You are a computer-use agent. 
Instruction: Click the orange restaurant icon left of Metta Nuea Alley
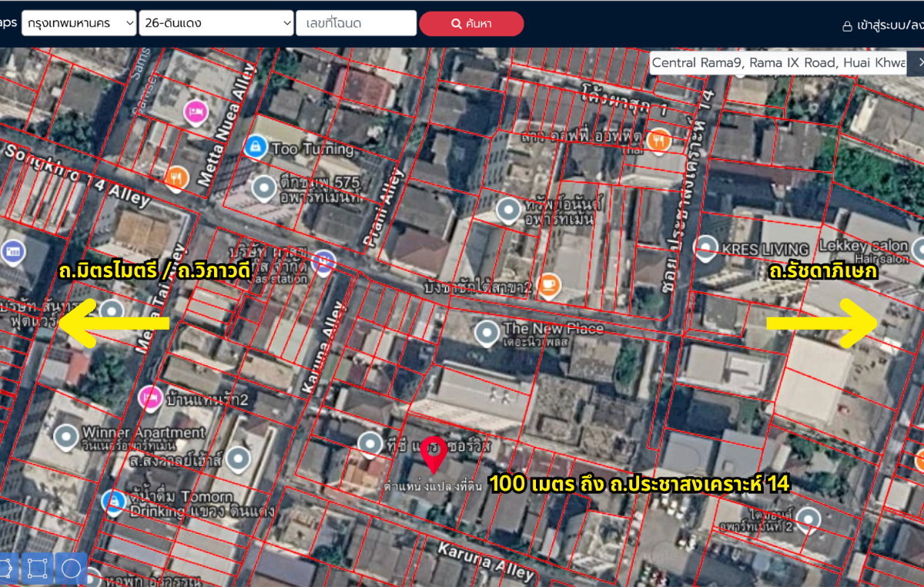(176, 179)
